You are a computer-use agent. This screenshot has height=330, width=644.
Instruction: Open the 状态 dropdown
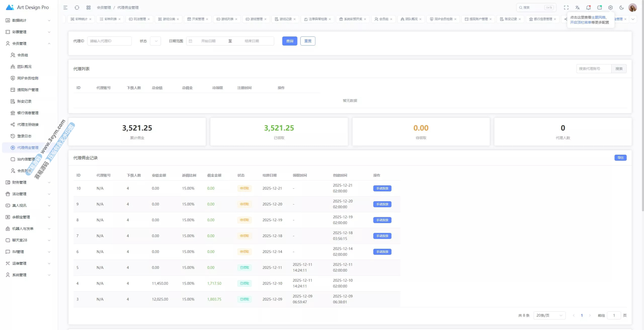click(x=155, y=41)
